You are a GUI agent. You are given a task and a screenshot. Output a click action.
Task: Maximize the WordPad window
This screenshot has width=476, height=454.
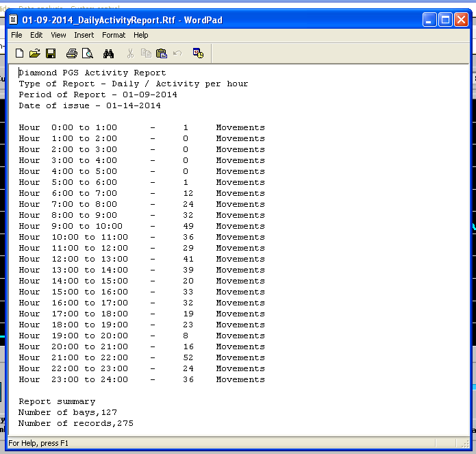coord(445,20)
